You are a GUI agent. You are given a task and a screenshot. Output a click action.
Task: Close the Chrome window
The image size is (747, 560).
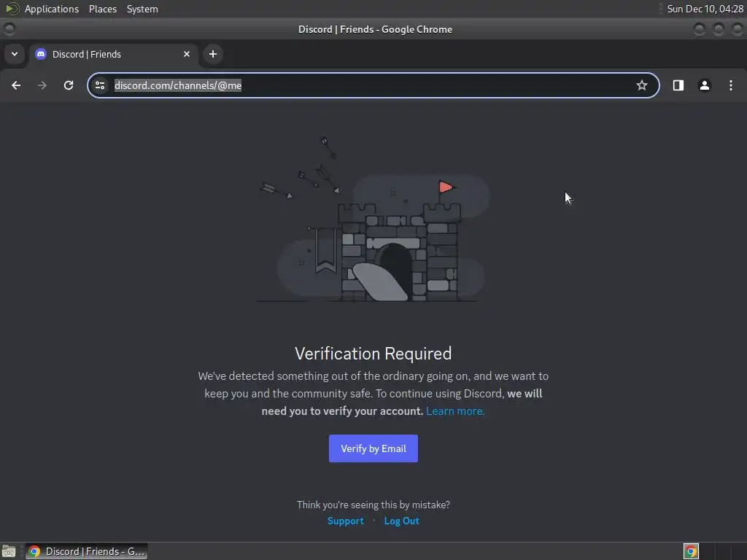(x=737, y=29)
